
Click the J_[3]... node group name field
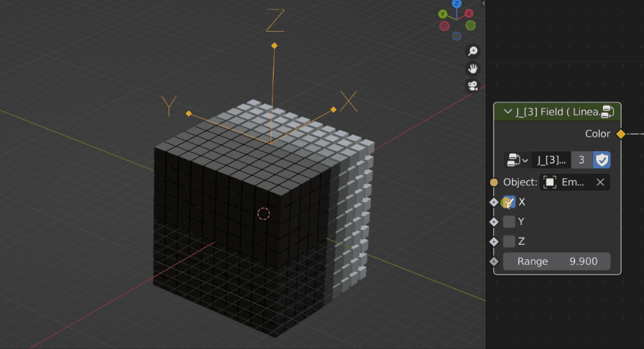pos(551,160)
